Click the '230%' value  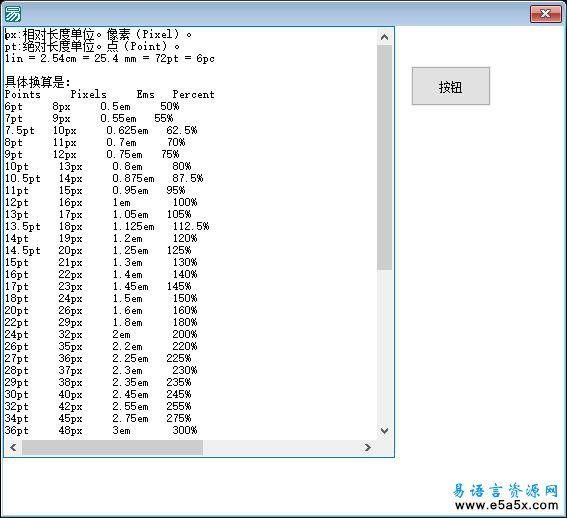click(x=185, y=370)
